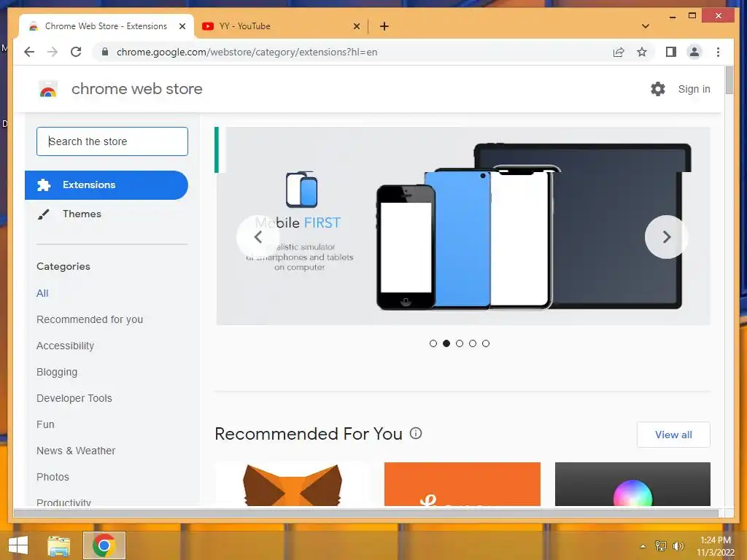Viewport: 747px width, 560px height.
Task: Open the dark color-wheel extension card
Action: click(632, 484)
